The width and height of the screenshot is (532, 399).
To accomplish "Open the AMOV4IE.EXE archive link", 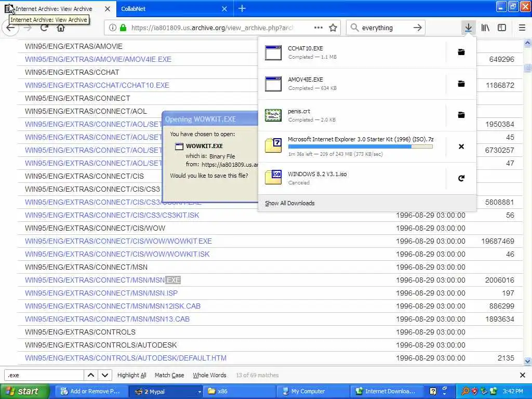I will click(x=98, y=59).
